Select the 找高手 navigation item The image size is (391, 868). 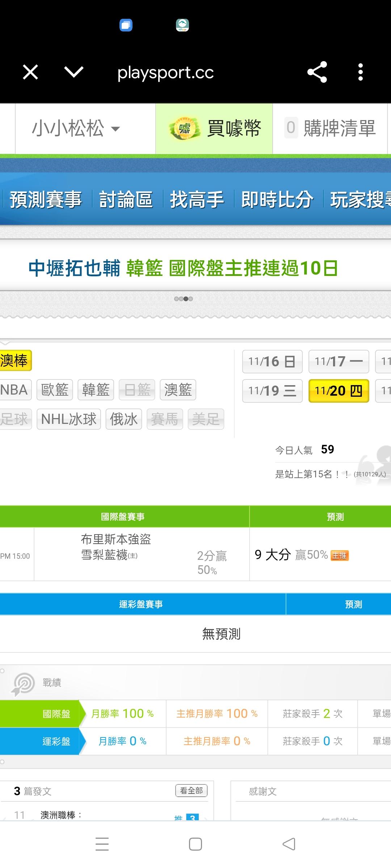(197, 199)
